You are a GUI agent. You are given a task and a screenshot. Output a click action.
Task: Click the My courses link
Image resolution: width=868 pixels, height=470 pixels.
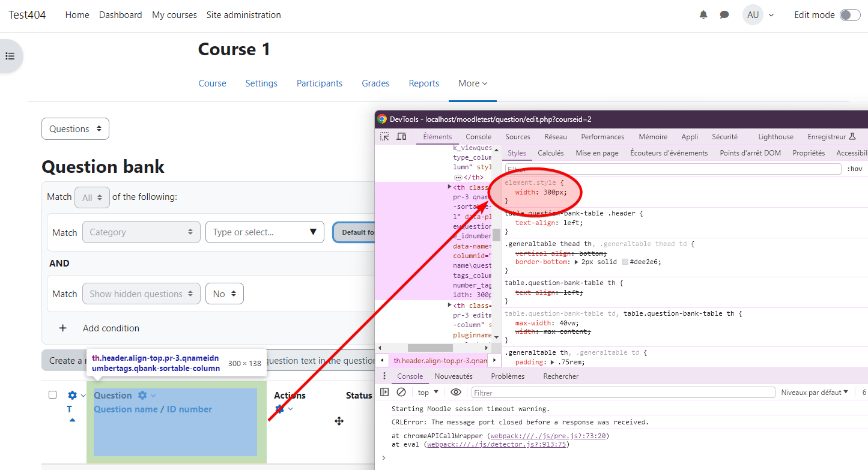coord(175,15)
